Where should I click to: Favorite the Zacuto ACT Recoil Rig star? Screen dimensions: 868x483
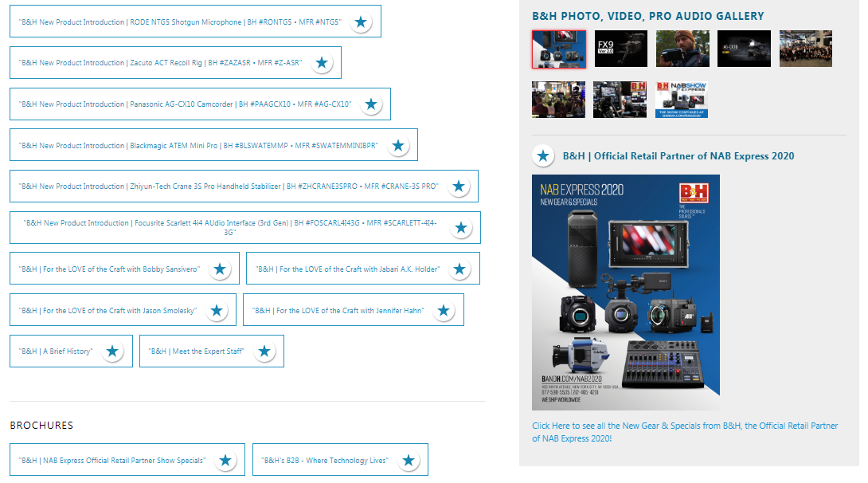tap(322, 63)
